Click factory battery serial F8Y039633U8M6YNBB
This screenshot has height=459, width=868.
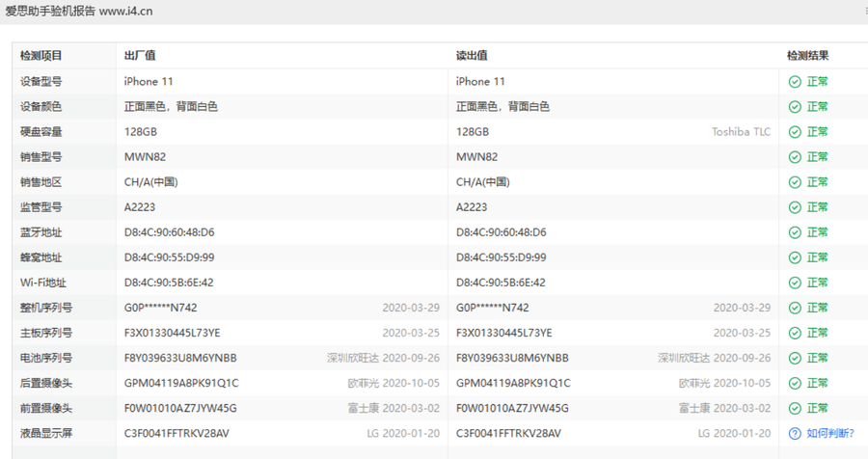(x=180, y=358)
